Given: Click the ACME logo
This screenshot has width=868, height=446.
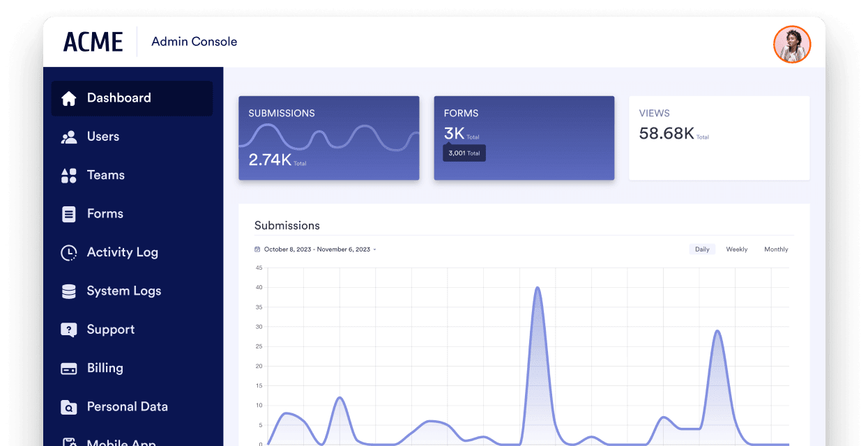Looking at the screenshot, I should coord(93,42).
